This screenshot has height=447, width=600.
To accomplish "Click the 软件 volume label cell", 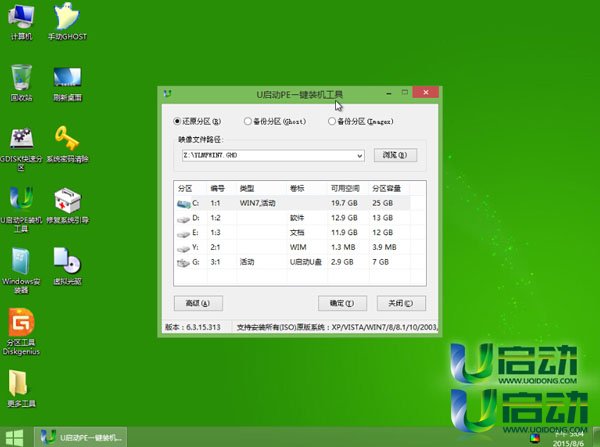I will click(297, 218).
